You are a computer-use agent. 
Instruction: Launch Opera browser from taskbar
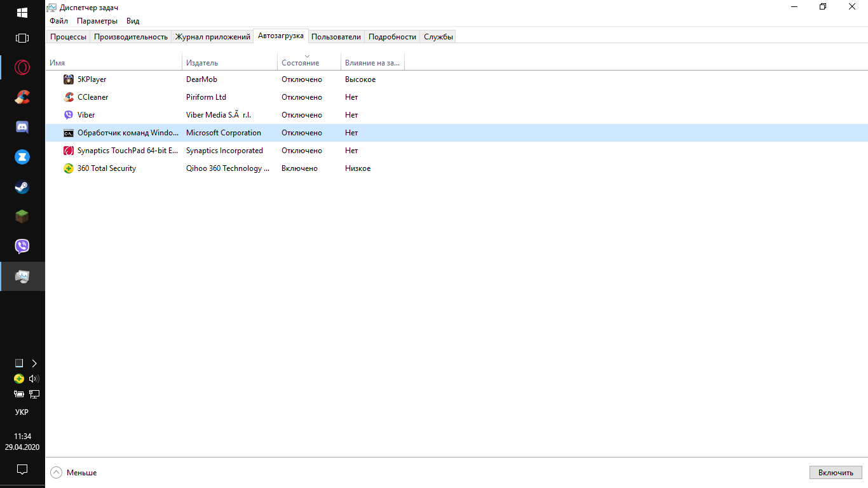[x=22, y=67]
